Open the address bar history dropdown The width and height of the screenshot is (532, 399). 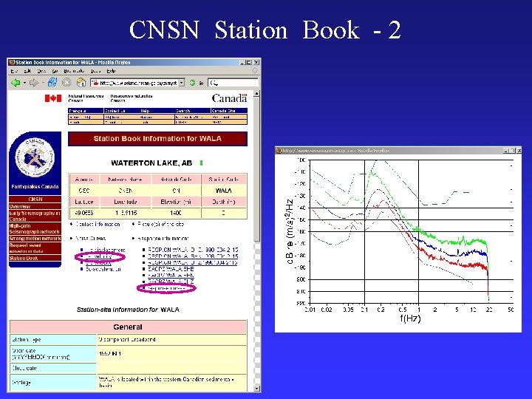182,83
